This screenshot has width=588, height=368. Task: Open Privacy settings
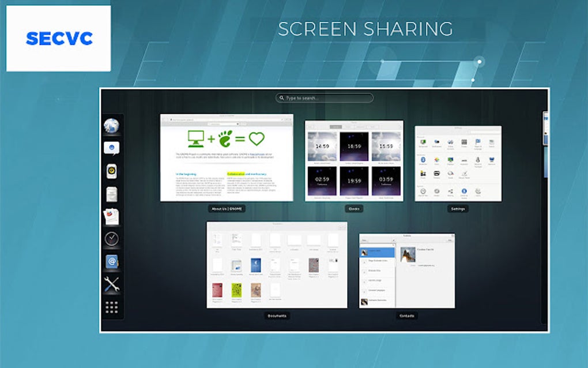[x=465, y=142]
